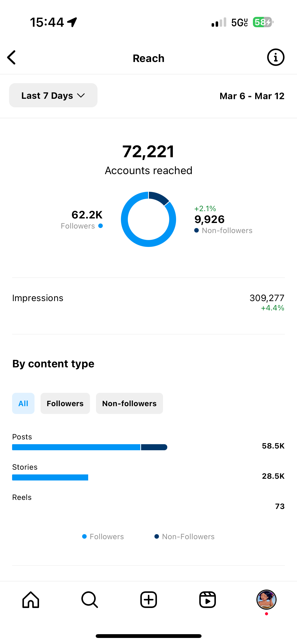Tap the Reels content type row
Image resolution: width=297 pixels, height=644 pixels.
(x=148, y=502)
